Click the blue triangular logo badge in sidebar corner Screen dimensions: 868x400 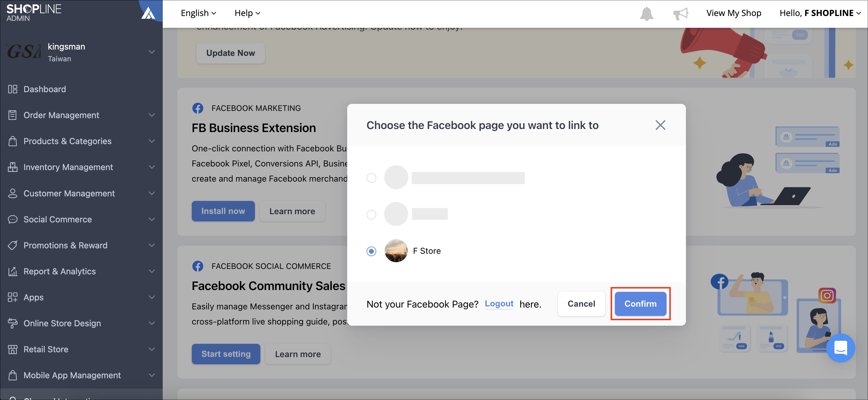(148, 13)
